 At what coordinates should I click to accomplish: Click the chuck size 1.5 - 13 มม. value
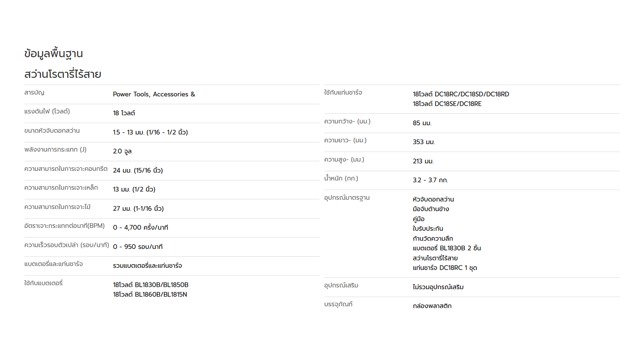point(150,132)
